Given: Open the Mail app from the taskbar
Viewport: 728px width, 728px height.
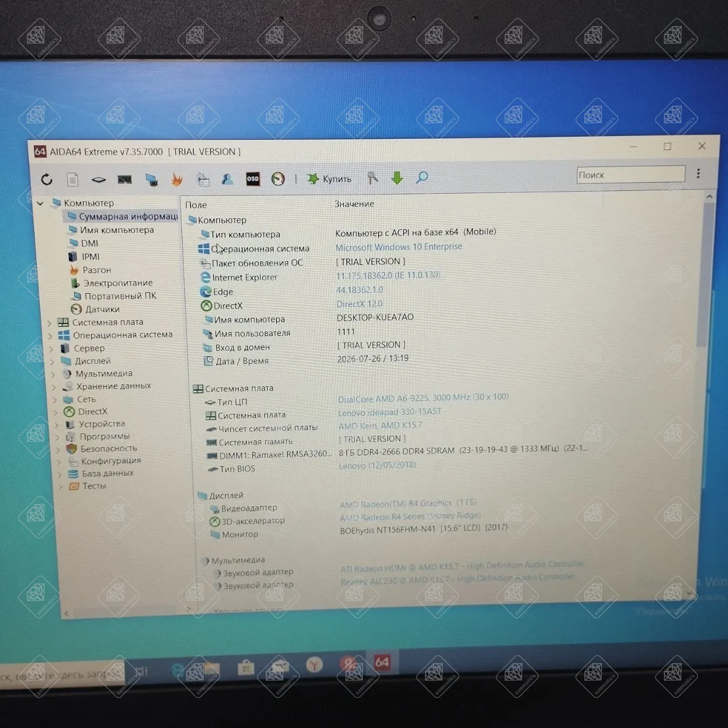Looking at the screenshot, I should click(x=280, y=666).
